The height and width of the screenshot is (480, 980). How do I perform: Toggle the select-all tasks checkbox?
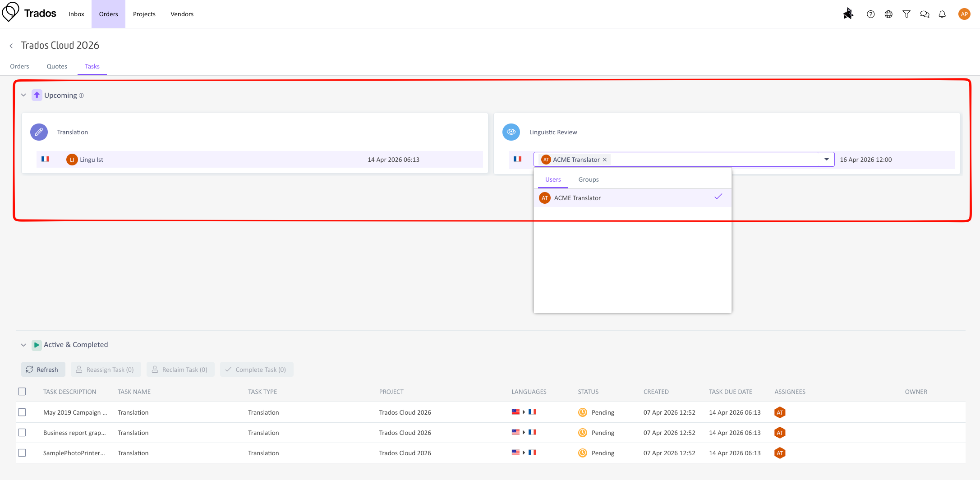tap(22, 392)
